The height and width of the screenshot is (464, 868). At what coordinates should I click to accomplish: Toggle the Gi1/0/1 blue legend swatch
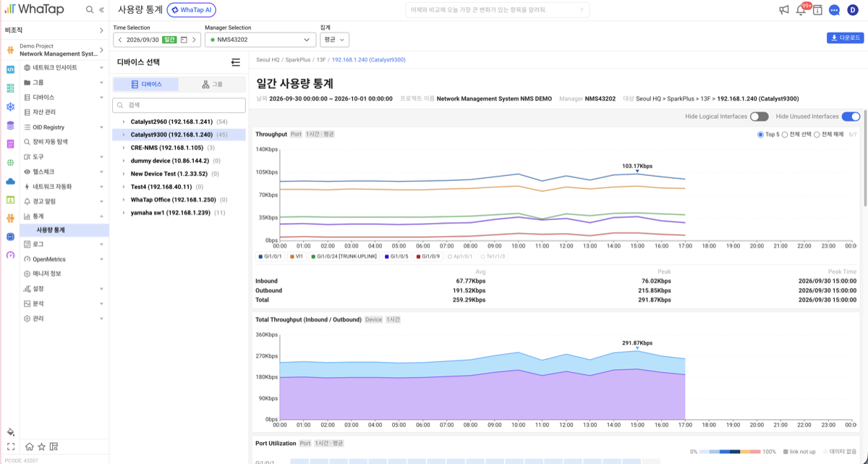pyautogui.click(x=260, y=256)
